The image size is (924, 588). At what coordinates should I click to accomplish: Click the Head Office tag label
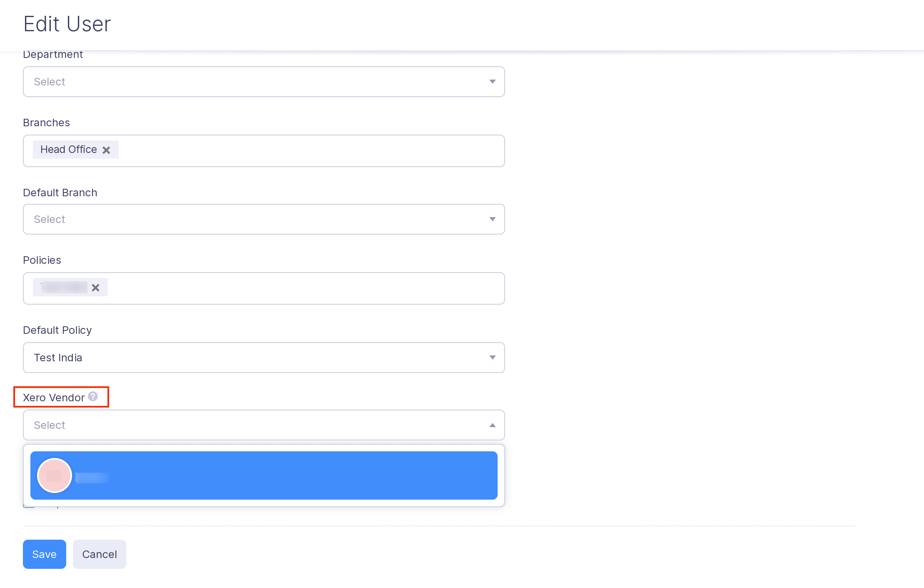[x=68, y=150]
